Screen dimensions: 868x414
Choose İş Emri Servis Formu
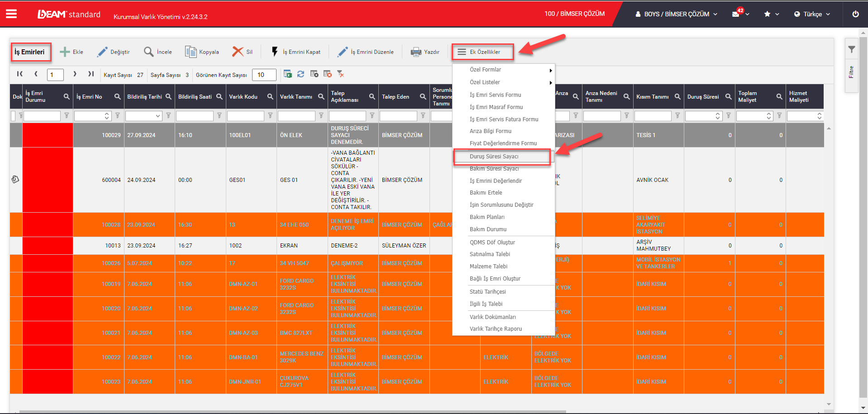495,95
